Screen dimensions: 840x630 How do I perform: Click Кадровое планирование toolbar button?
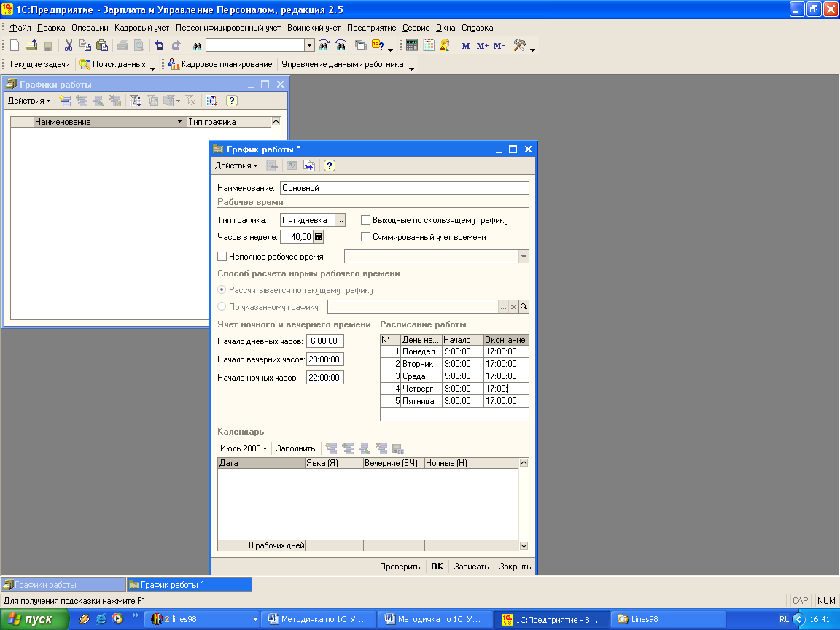220,64
